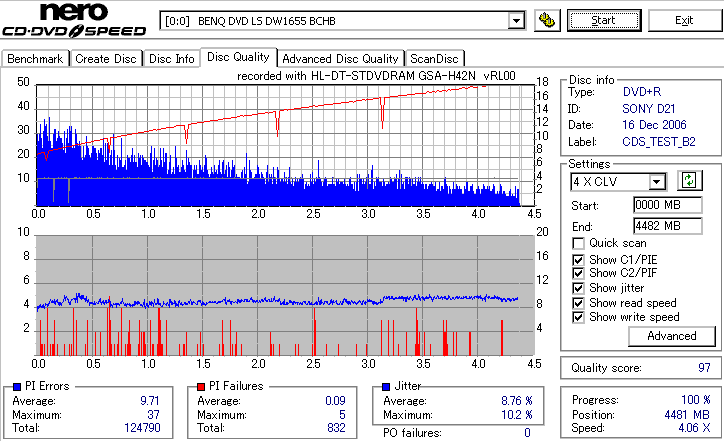Click the disc date 16 Dec 2006

click(654, 125)
